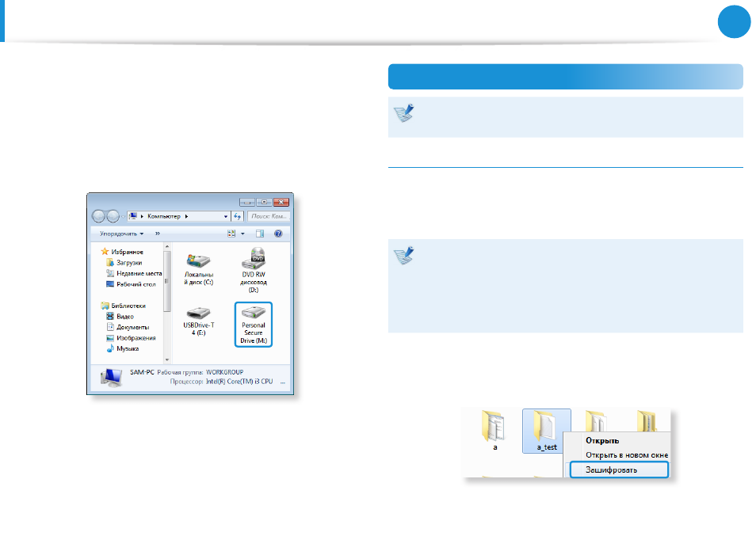The height and width of the screenshot is (536, 756).
Task: Expand the arrow right after Компьютер breadcrumb
Action: click(186, 217)
